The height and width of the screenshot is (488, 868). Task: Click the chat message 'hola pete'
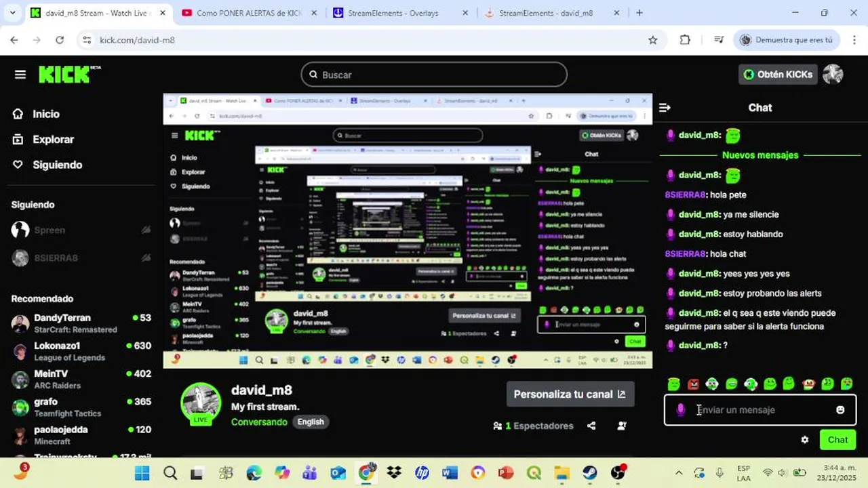(728, 195)
